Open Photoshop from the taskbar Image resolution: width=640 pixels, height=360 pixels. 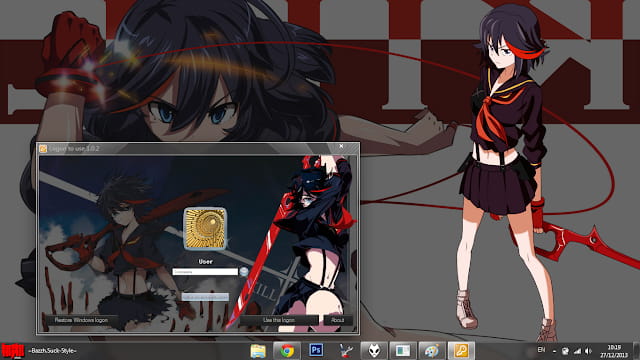[316, 350]
